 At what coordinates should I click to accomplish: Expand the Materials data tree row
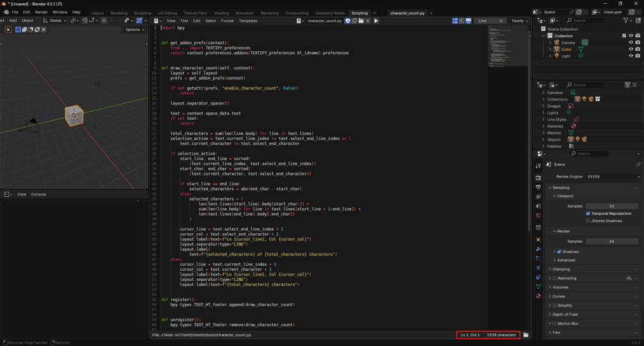tap(543, 126)
